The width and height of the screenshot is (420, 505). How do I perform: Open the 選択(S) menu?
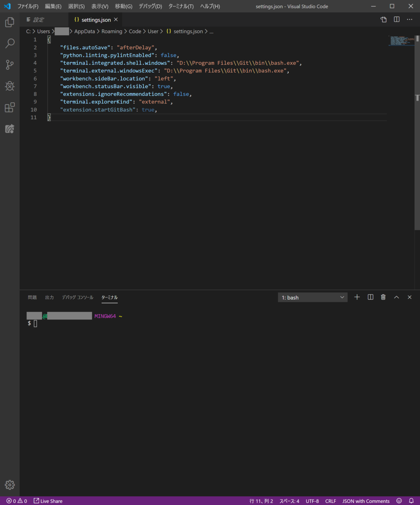[x=76, y=6]
